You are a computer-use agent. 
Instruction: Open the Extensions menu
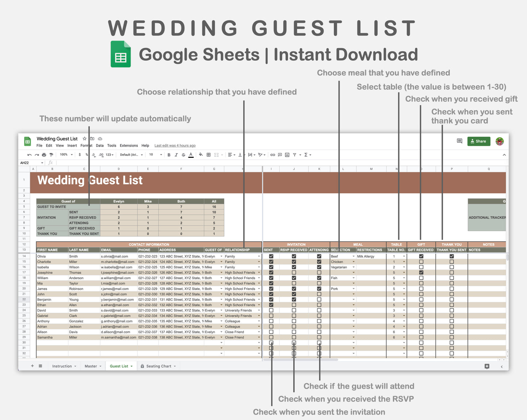pos(128,145)
